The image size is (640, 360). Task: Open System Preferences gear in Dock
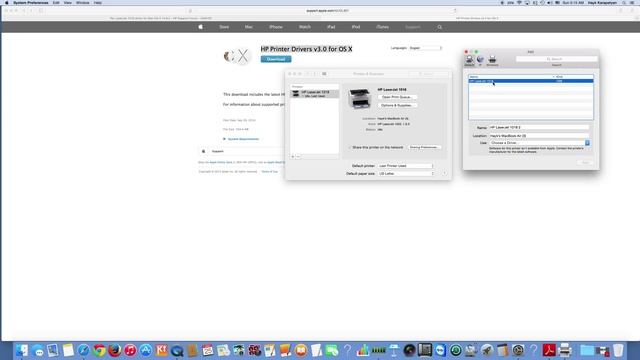518,350
